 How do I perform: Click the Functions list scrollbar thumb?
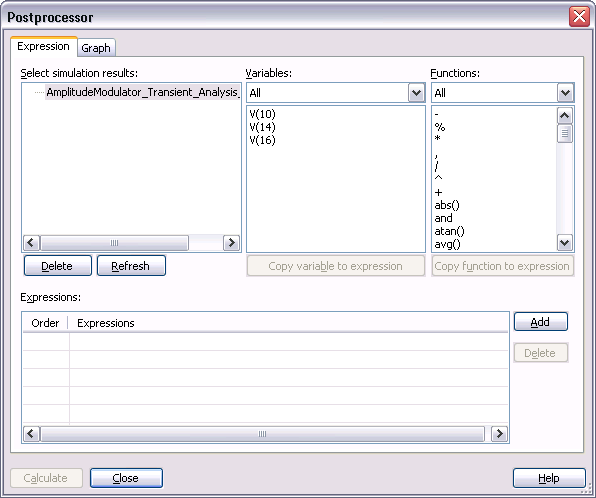click(x=564, y=133)
